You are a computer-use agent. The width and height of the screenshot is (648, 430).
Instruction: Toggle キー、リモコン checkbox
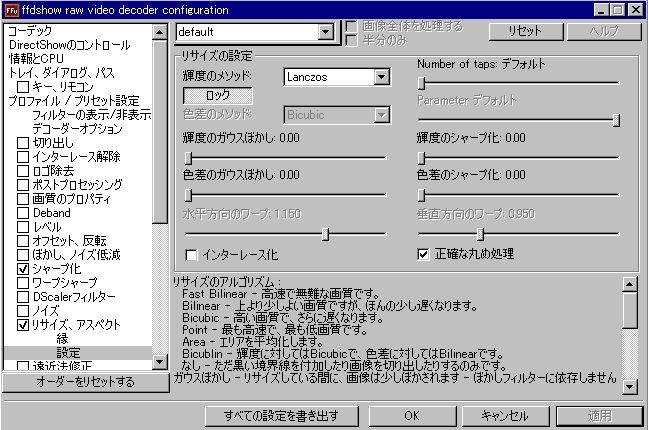[x=23, y=87]
